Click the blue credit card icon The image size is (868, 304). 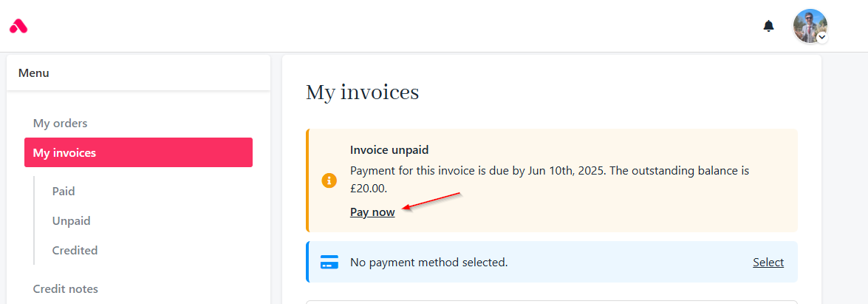tap(329, 262)
